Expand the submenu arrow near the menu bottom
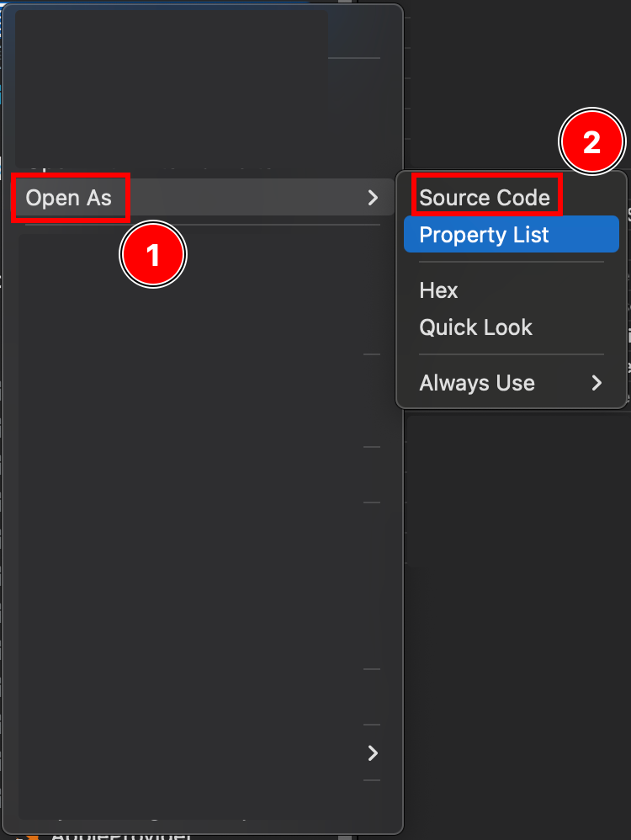 point(372,753)
